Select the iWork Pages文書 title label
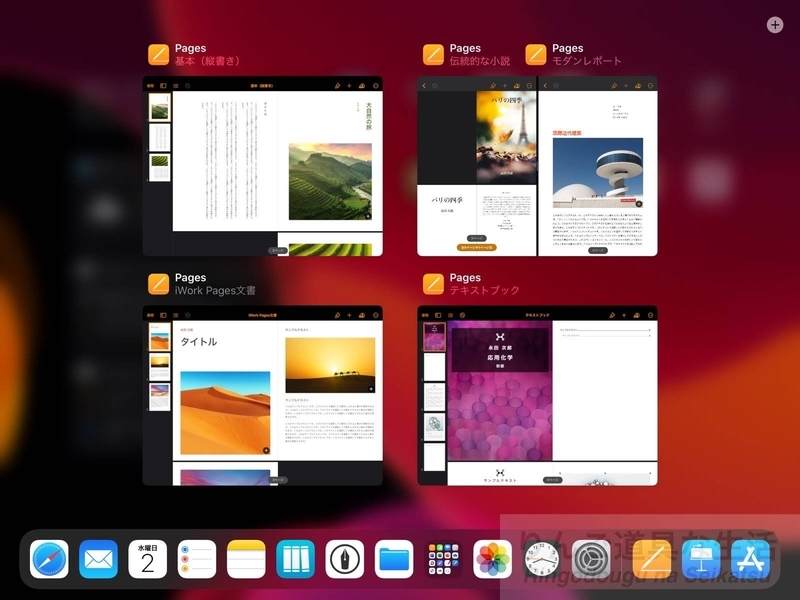This screenshot has height=600, width=800. click(215, 291)
